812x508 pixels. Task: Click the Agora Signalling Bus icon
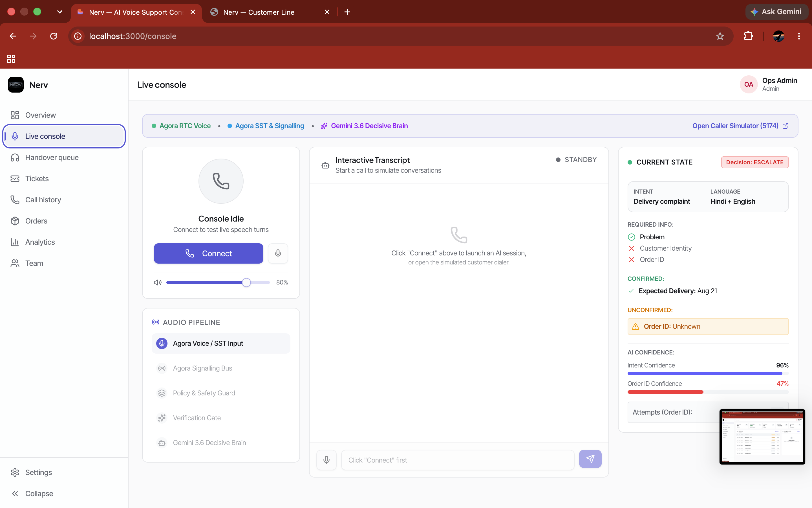162,368
